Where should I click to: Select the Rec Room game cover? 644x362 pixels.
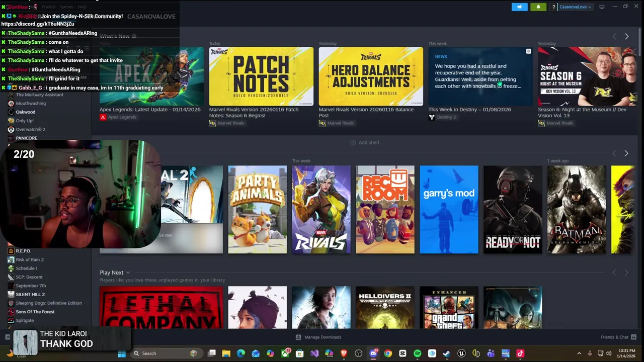pos(385,210)
